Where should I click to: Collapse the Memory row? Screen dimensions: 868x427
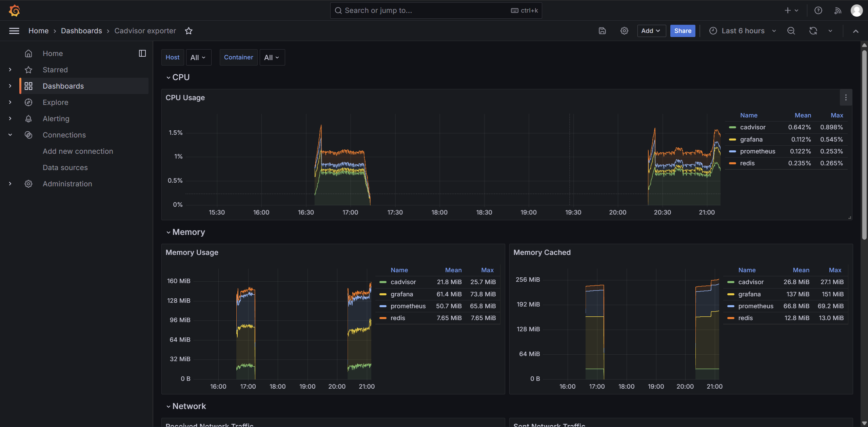click(185, 232)
